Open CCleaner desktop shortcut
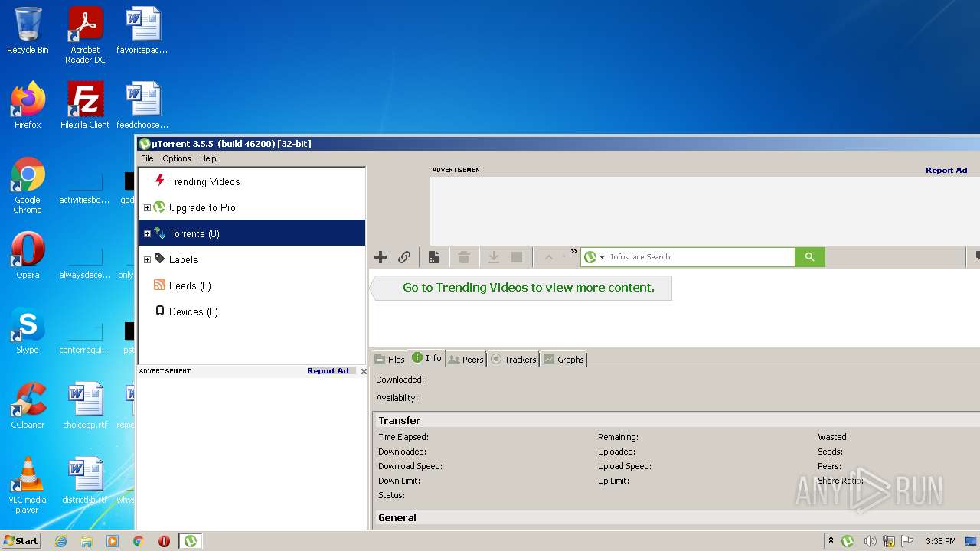Viewport: 980px width, 551px height. pos(28,406)
